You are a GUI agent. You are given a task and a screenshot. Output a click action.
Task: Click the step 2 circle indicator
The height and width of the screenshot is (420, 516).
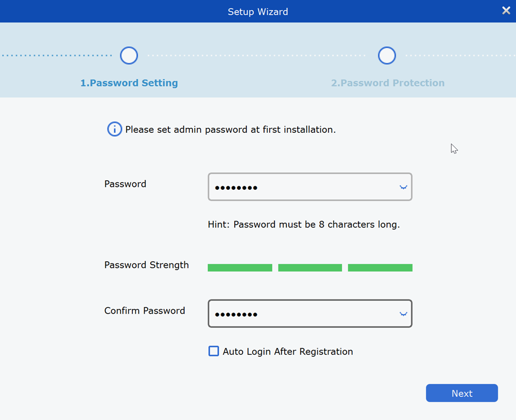387,56
